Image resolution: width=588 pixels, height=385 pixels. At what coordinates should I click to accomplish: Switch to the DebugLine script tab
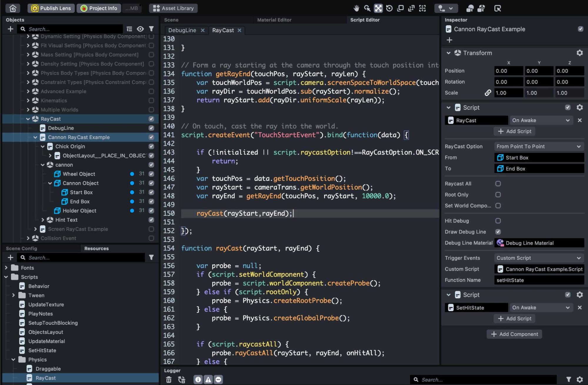[182, 30]
